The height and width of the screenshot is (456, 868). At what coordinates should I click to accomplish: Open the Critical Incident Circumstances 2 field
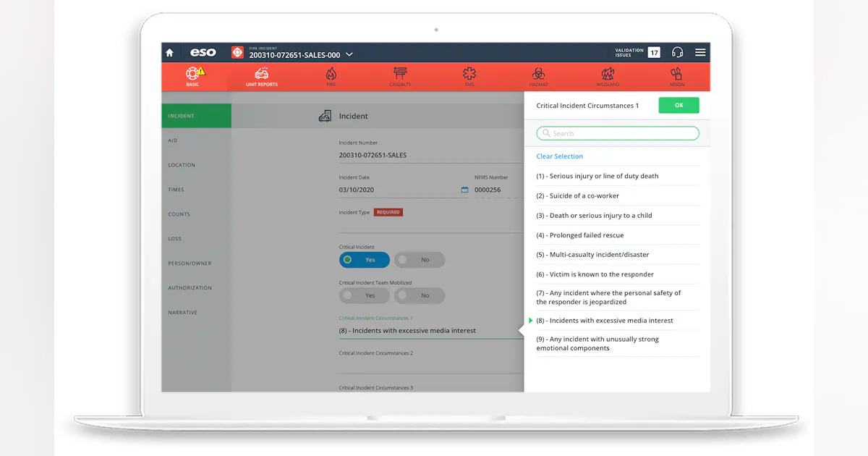pyautogui.click(x=431, y=366)
